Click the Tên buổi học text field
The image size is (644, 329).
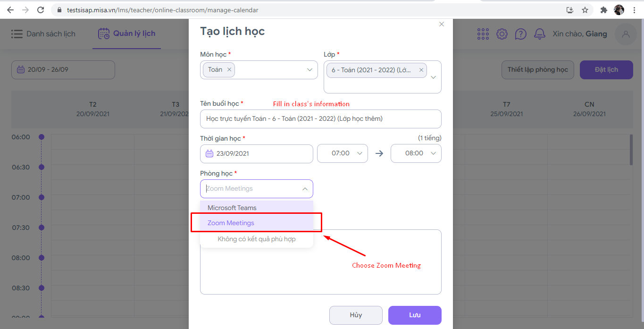[x=321, y=119]
